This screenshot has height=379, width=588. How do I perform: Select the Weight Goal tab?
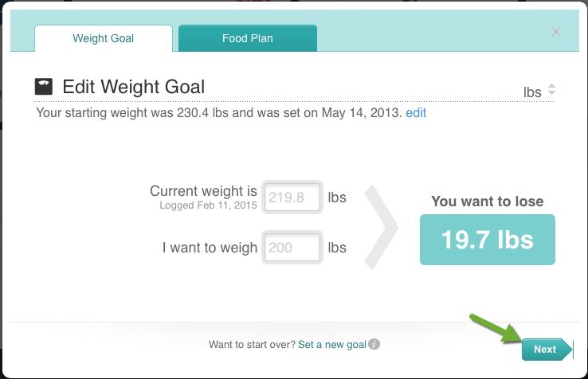pos(104,38)
